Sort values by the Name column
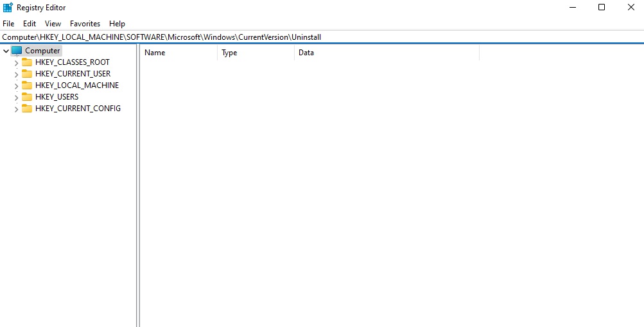The image size is (644, 327). coord(178,53)
